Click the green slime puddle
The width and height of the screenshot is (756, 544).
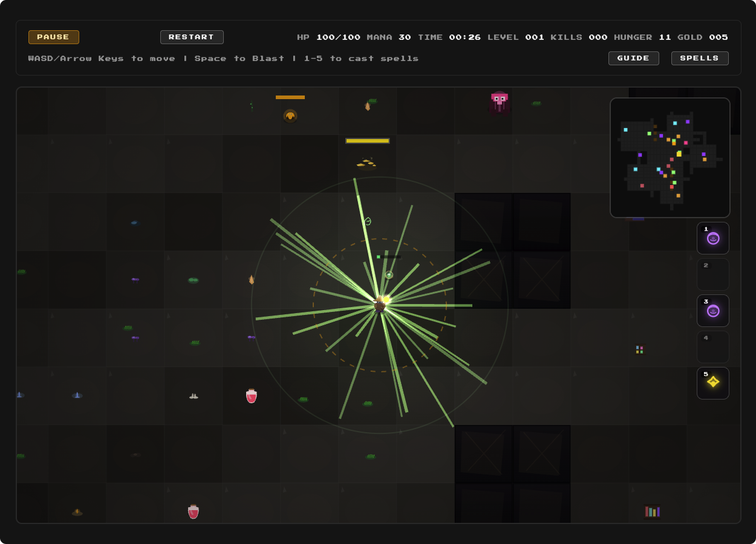(194, 280)
